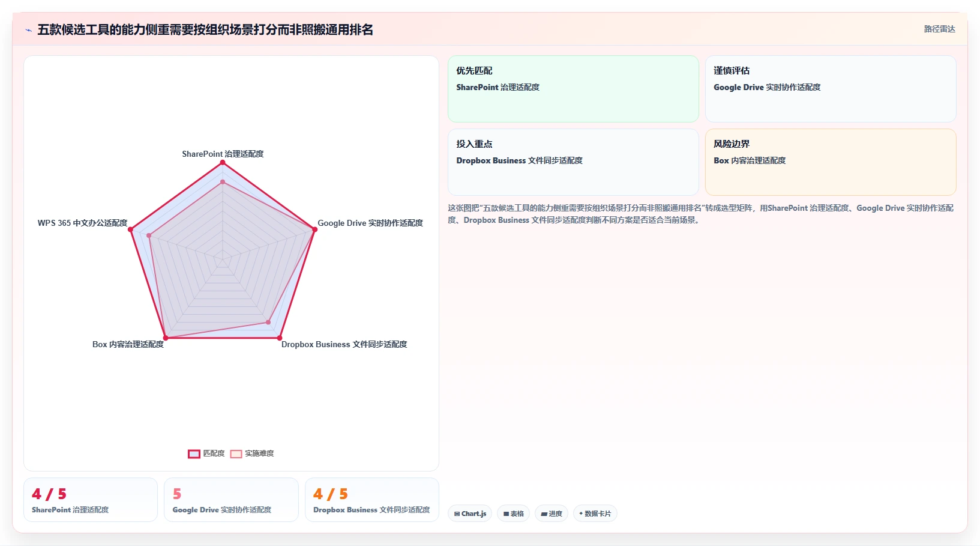The height and width of the screenshot is (546, 980).
Task: Click the description paragraph starting 这张图把
Action: [700, 214]
